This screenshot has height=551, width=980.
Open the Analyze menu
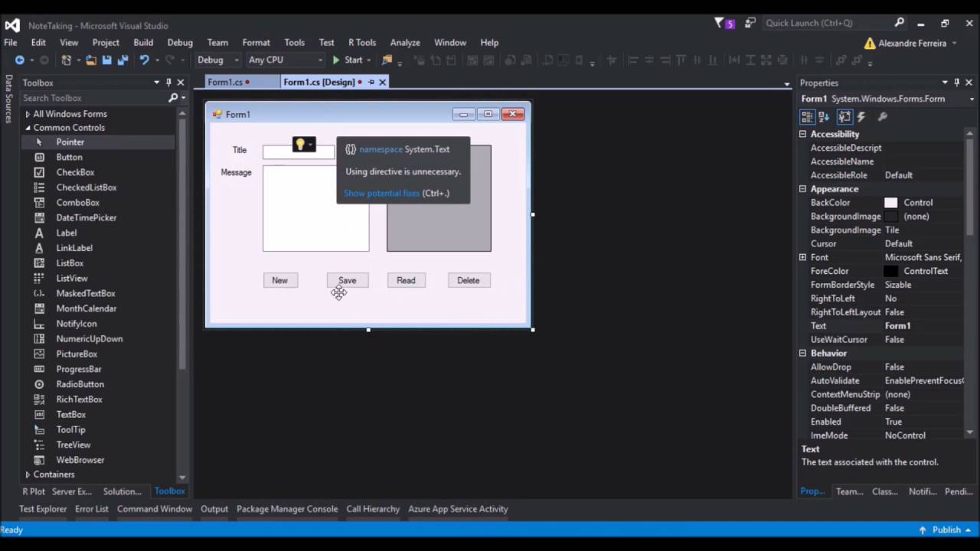(x=405, y=43)
